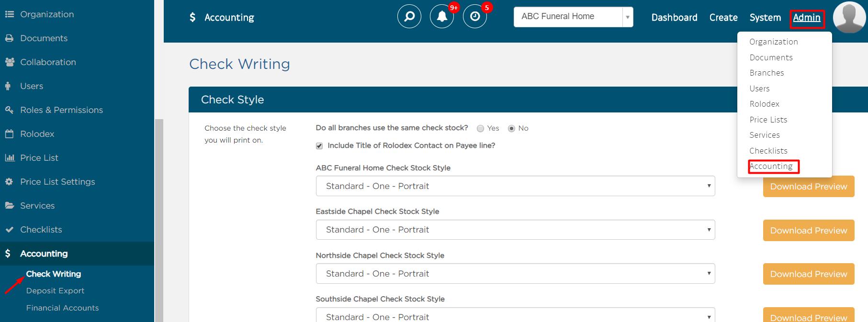868x322 pixels.
Task: Click the Accounting dollar icon in sidebar
Action: pos(8,254)
